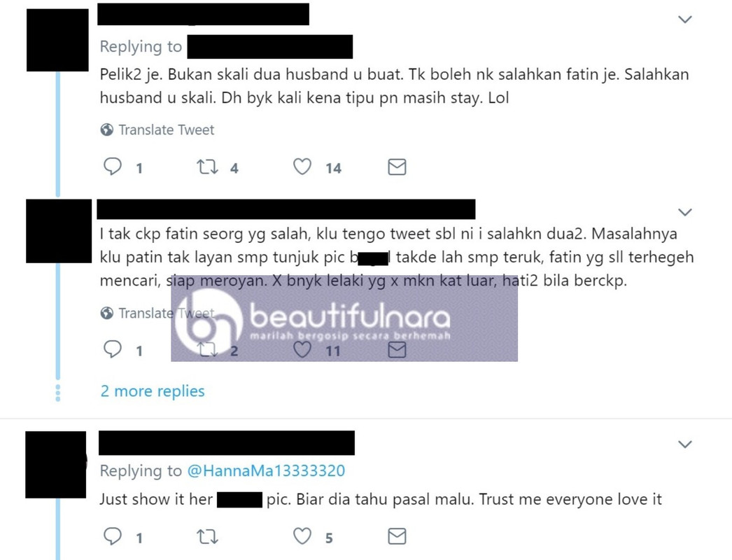Like the tweet with 11 likes

coord(302,349)
